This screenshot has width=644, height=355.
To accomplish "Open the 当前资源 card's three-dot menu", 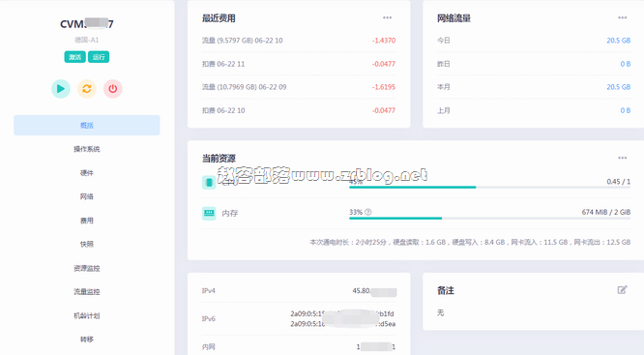I will [622, 158].
